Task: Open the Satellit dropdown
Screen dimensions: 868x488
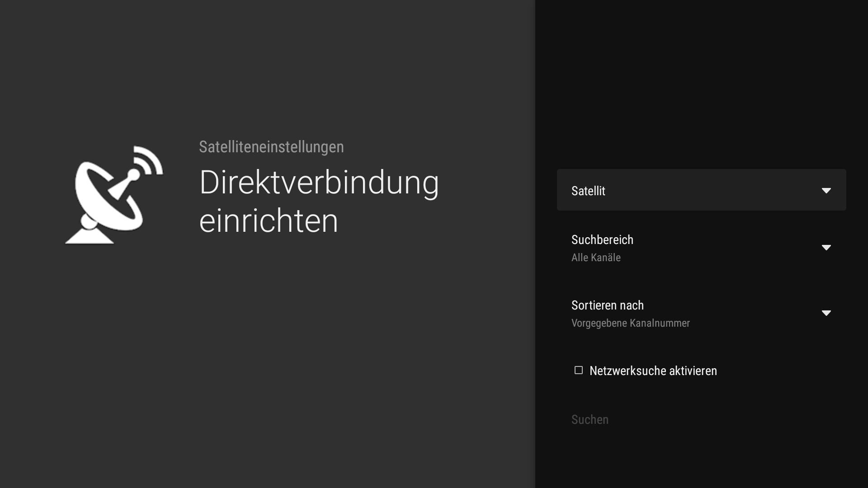Action: click(x=701, y=190)
